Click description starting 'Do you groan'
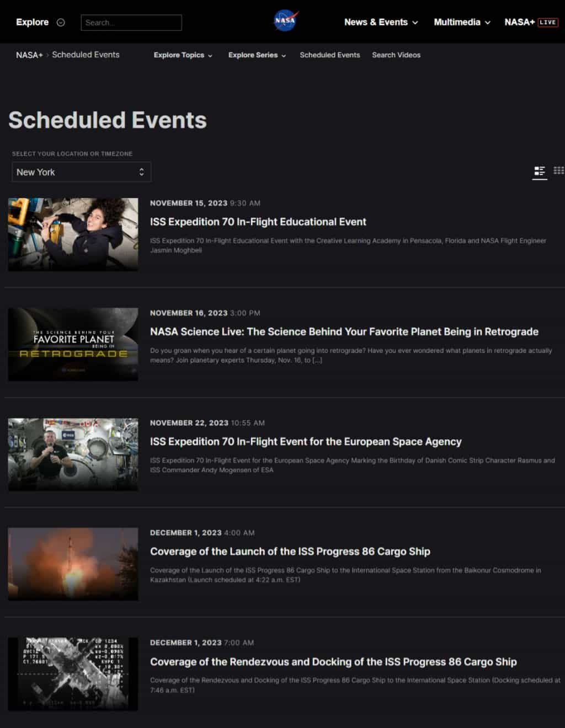 (351, 355)
